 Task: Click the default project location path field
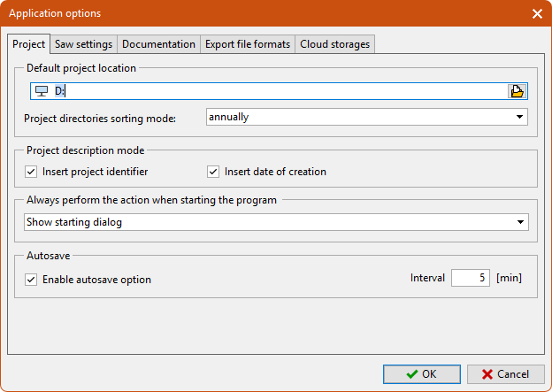274,91
